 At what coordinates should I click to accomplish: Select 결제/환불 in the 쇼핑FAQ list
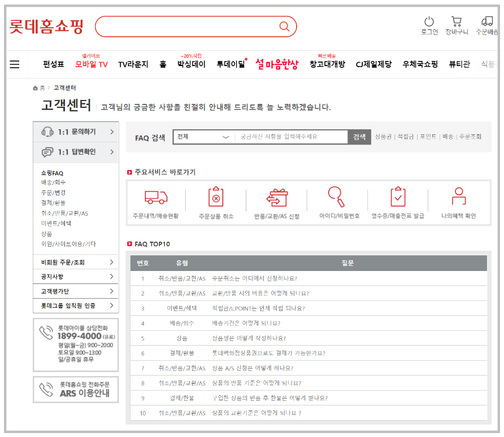(53, 203)
